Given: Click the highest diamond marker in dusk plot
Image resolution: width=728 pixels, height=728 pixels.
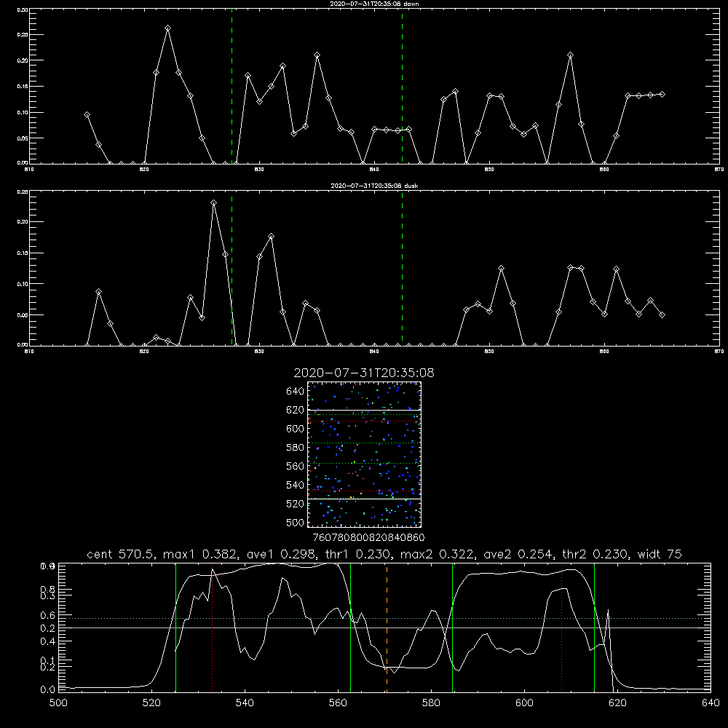Looking at the screenshot, I should [x=213, y=203].
